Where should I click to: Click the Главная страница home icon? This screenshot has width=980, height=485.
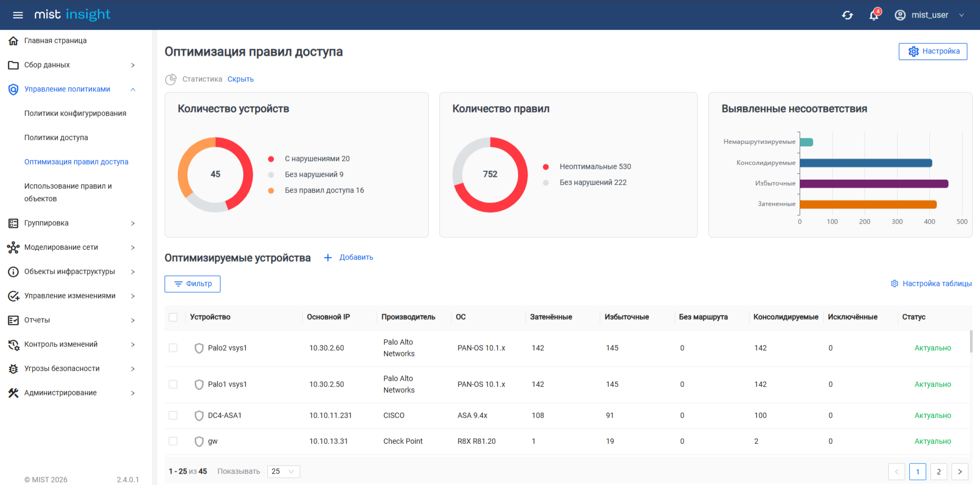[x=14, y=41]
